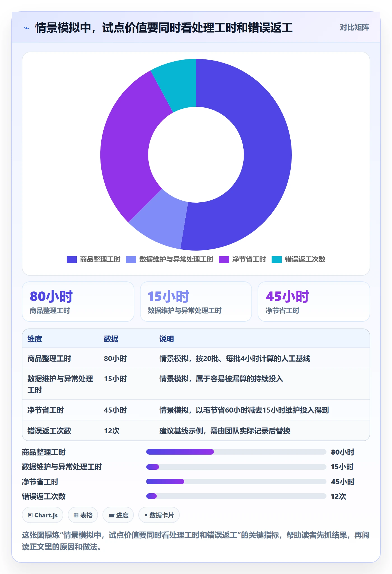Viewport: 392px width, 574px height.
Task: Click the 数据 column header
Action: click(111, 339)
